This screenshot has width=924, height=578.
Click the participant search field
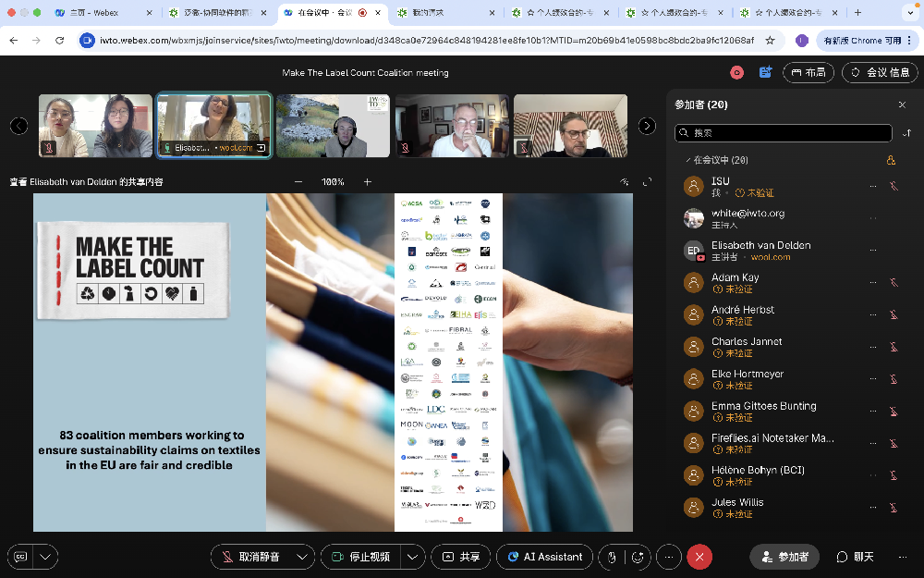[x=784, y=133]
